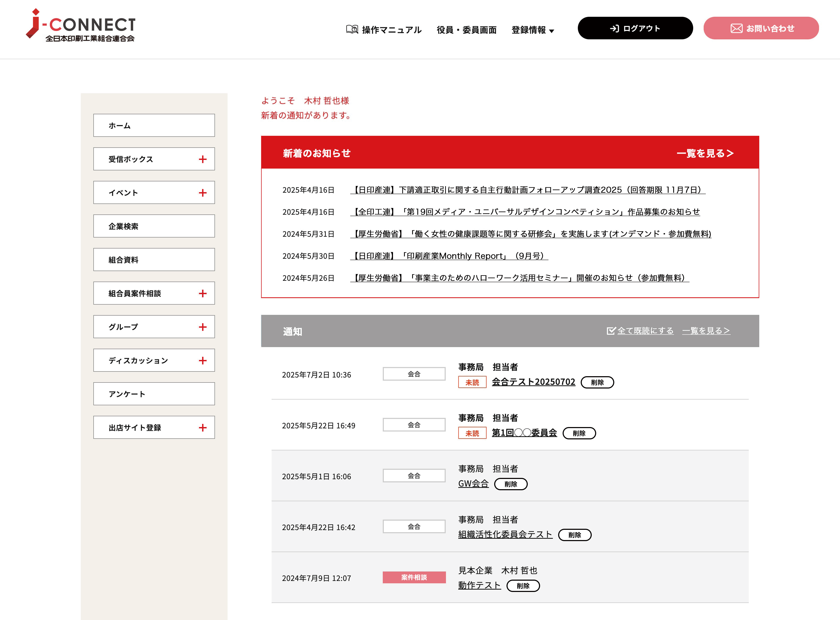Open 会合テスト20250702 notification

(533, 382)
